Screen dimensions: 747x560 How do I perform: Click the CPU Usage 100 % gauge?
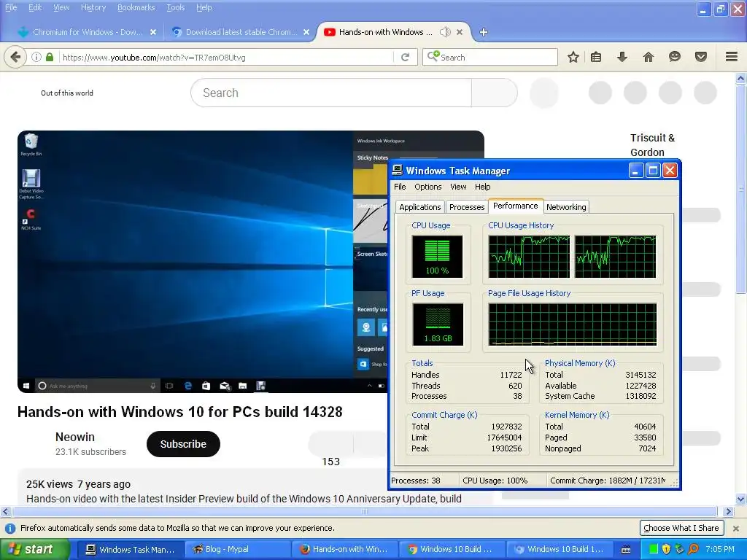[x=438, y=257]
